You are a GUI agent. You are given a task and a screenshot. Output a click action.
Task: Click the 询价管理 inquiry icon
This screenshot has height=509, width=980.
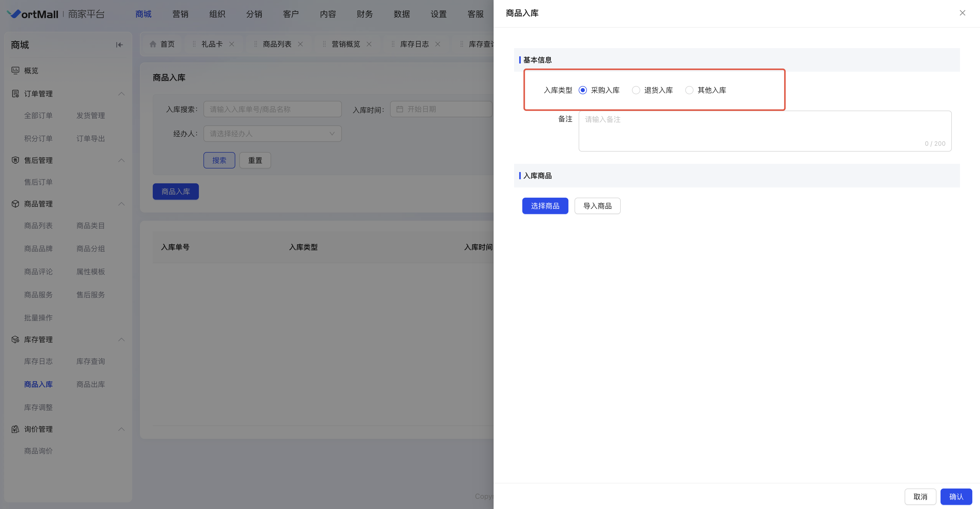15,429
